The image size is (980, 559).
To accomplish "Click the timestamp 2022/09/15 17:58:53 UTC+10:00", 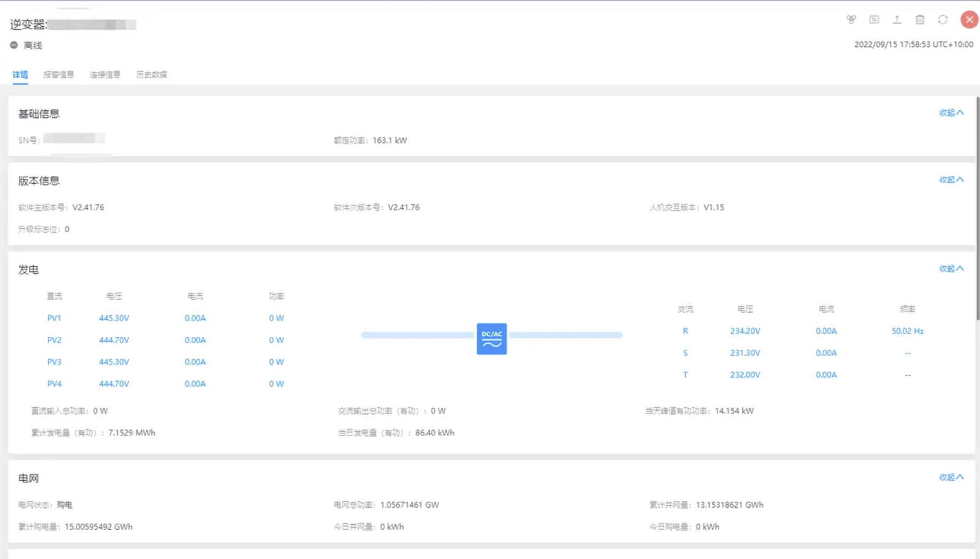I will pyautogui.click(x=914, y=45).
